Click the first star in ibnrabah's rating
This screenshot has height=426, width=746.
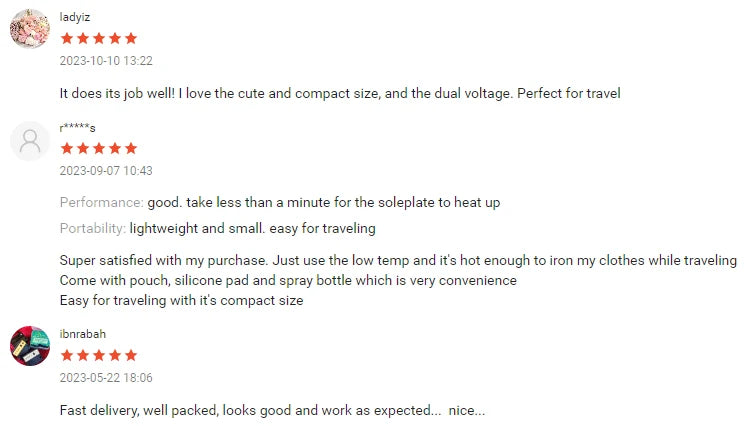point(67,355)
